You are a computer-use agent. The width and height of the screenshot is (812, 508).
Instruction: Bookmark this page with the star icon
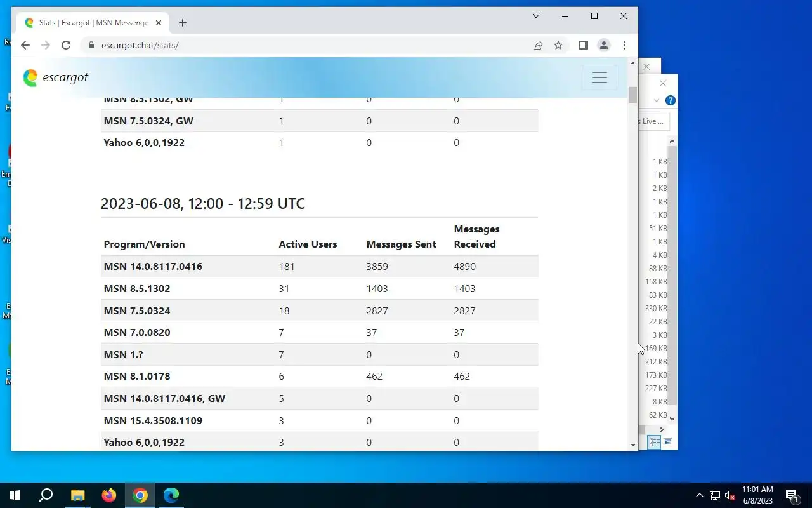coord(558,45)
